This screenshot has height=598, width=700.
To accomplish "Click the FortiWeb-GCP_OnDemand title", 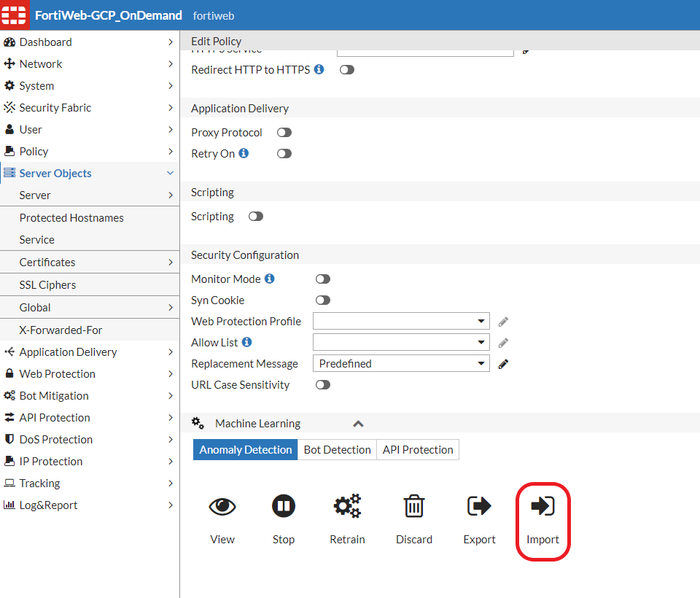I will (109, 15).
